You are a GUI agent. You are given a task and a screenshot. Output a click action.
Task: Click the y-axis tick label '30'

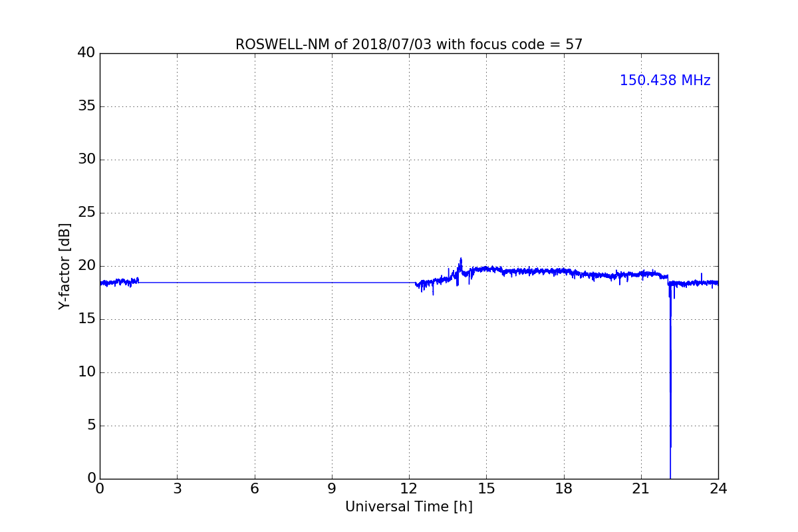(x=86, y=160)
